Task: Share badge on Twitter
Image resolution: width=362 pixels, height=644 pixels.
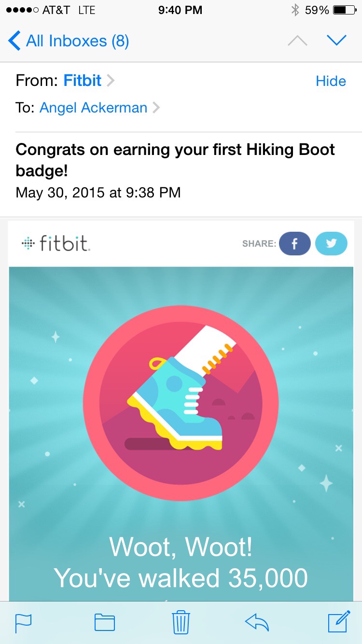Action: (x=331, y=244)
